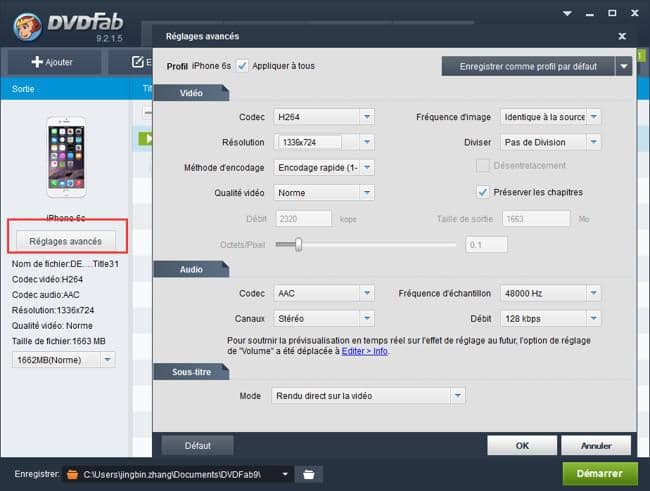Click the Résolution:1336x724 text in sidebar
The image size is (650, 491).
(53, 310)
